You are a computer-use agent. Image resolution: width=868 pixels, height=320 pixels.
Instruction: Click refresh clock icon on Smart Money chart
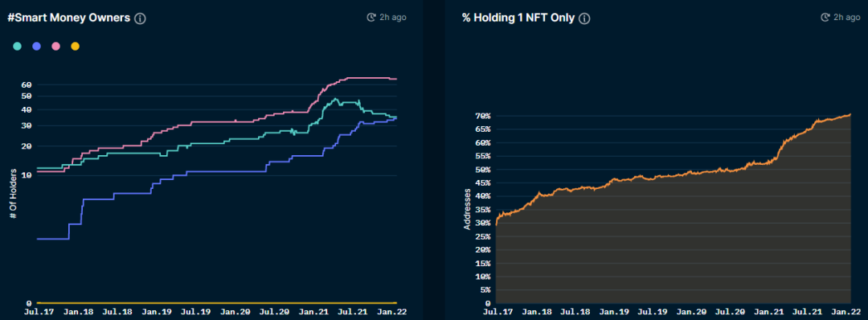tap(371, 17)
